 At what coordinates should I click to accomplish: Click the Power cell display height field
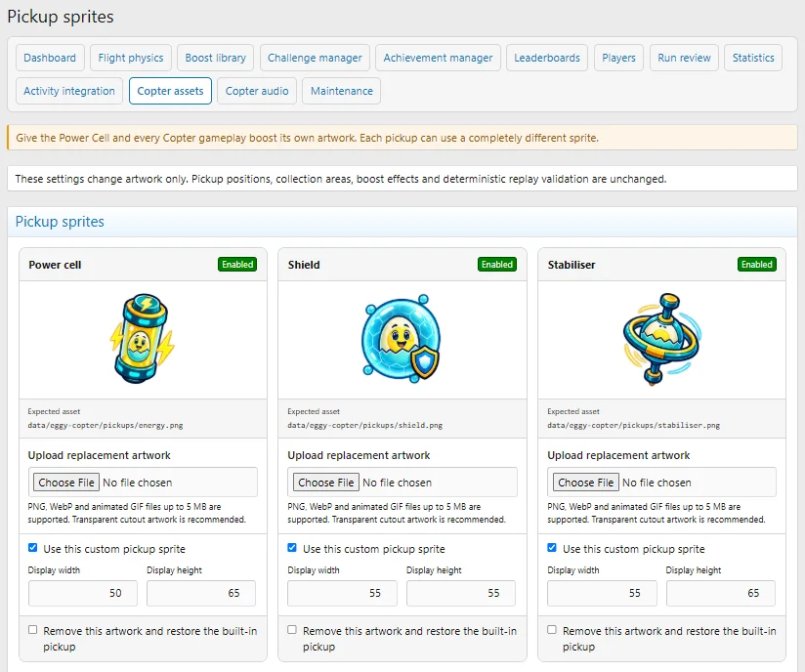click(201, 593)
